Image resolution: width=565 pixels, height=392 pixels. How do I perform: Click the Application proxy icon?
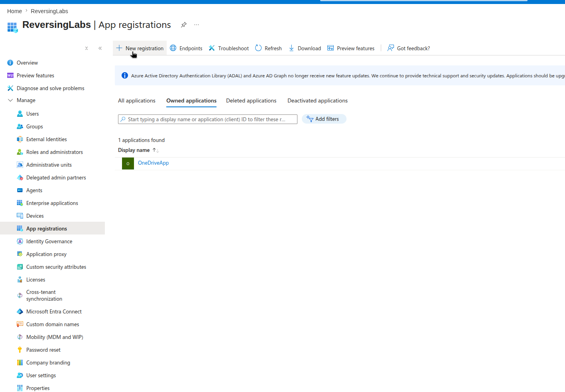[x=20, y=254]
